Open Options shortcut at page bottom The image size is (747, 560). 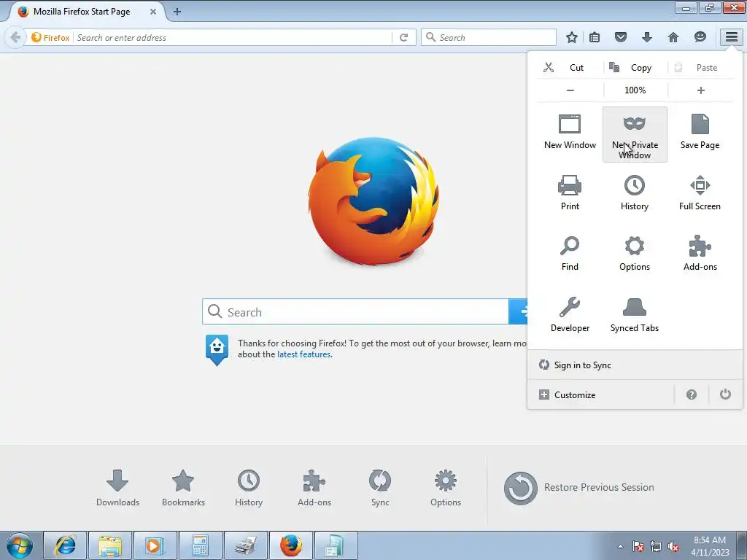(446, 488)
